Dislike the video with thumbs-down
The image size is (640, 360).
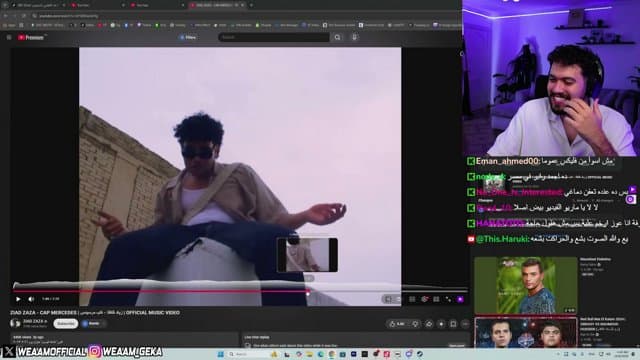click(x=415, y=324)
